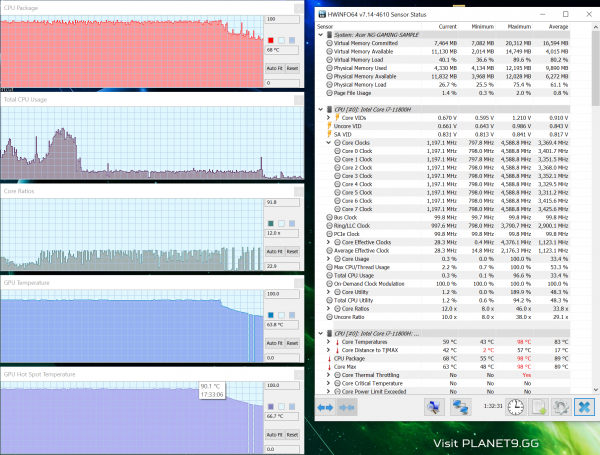Image resolution: width=600 pixels, height=455 pixels.
Task: Click the sensor icon beside Virtual Memory Committed
Action: coord(329,43)
